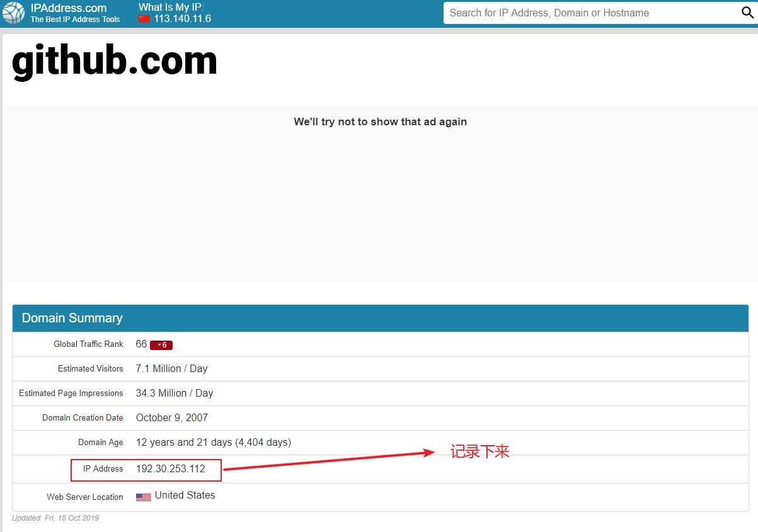Click the 113.140.11.6 IP address text
The height and width of the screenshot is (532, 758).
coord(183,19)
